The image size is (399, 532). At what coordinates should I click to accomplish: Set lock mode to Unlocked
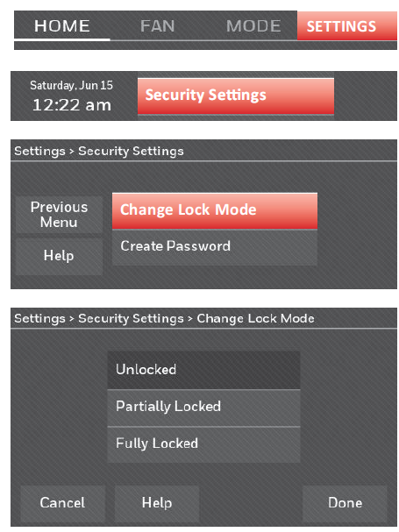click(203, 370)
